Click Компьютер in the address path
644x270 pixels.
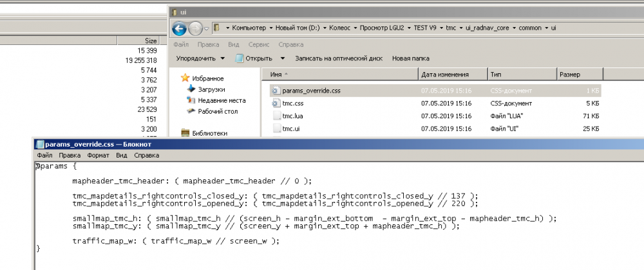point(249,28)
